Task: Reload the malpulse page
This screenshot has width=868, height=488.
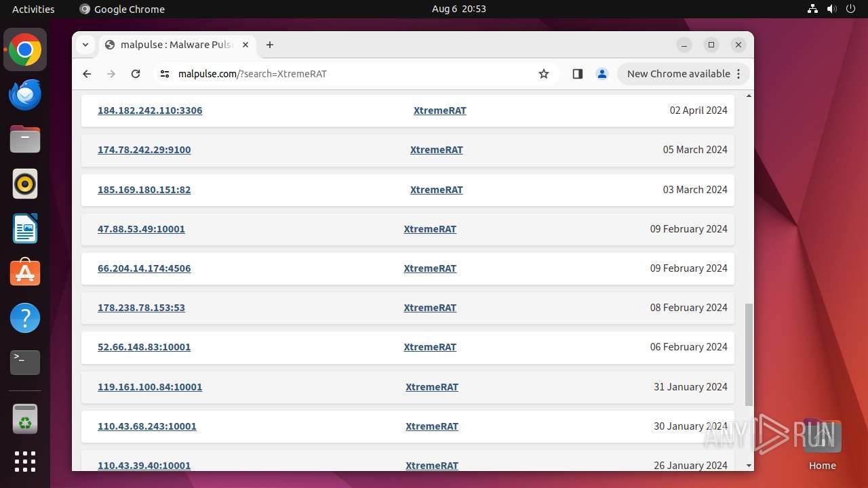Action: coord(136,74)
